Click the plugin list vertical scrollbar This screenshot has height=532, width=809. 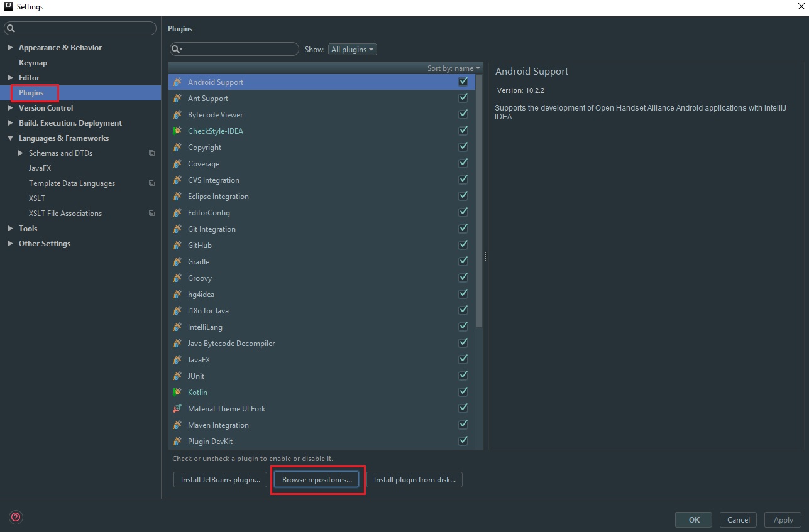click(480, 201)
